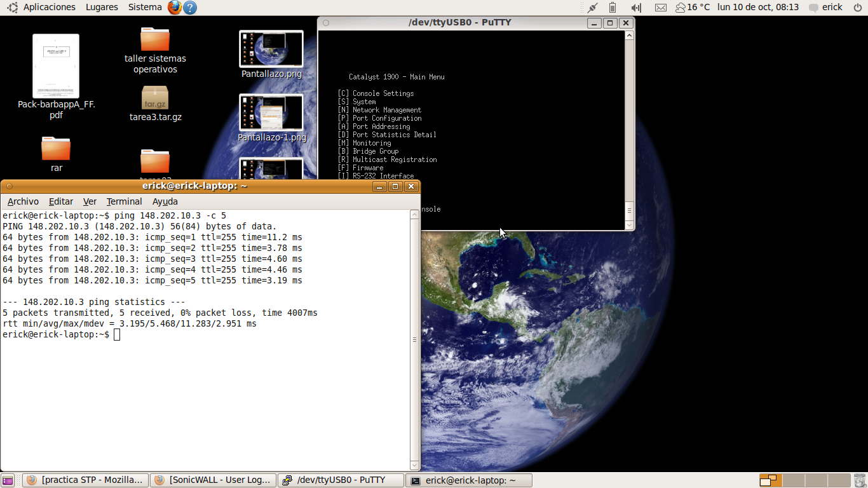Image resolution: width=868 pixels, height=488 pixels.
Task: Switch to erick@erick-laptop taskbar button
Action: (x=469, y=480)
